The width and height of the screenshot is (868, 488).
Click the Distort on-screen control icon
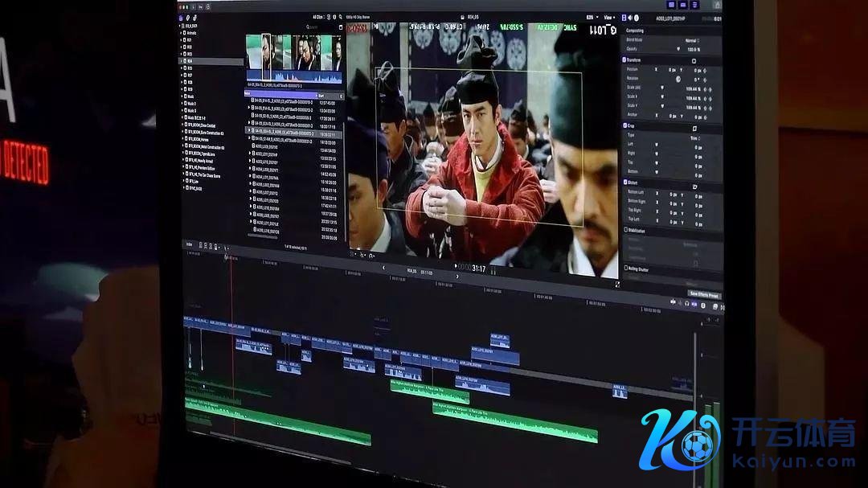[x=694, y=186]
